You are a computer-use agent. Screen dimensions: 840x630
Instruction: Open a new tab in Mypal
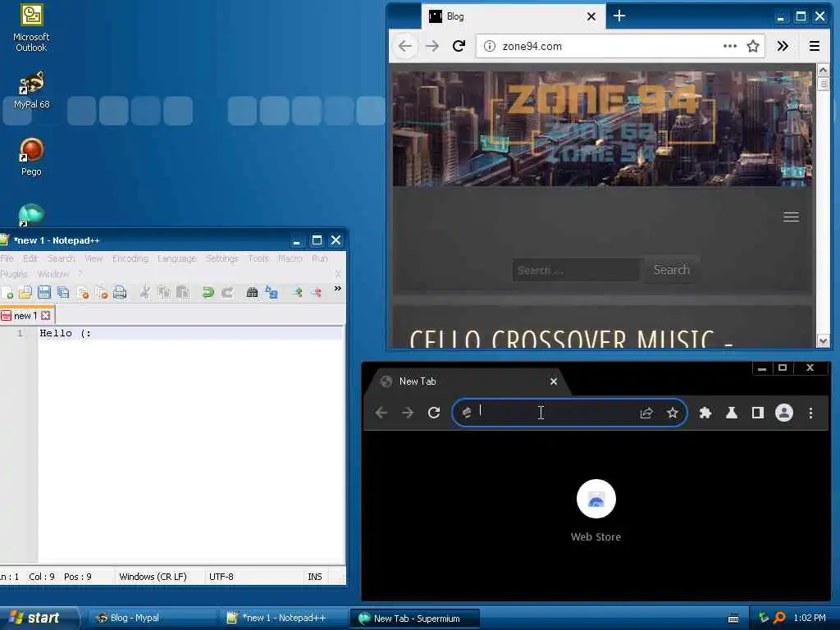point(619,16)
